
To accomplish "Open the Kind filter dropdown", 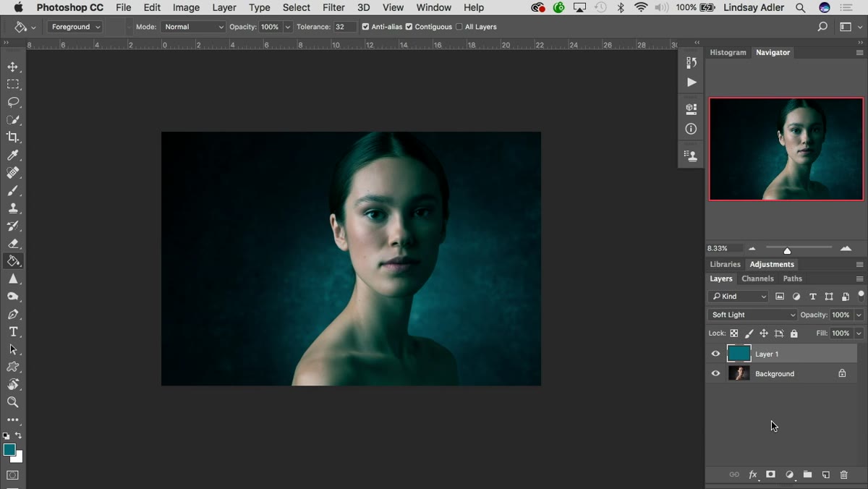I will [x=739, y=297].
